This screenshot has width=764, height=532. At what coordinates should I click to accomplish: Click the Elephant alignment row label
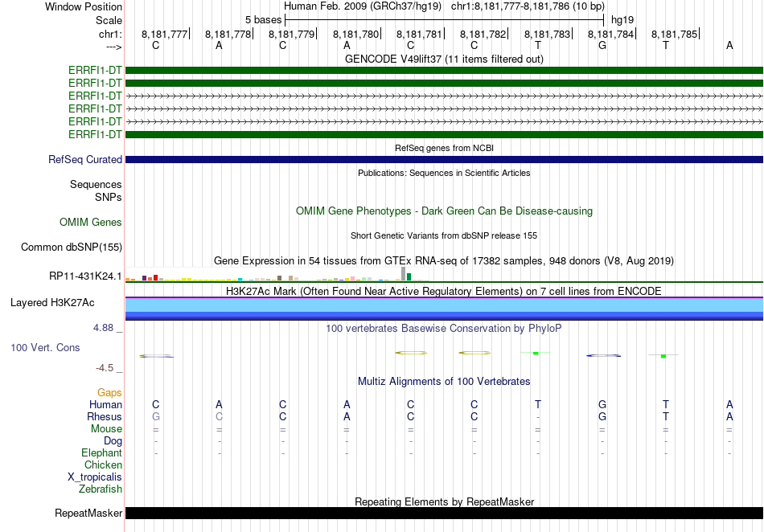click(102, 452)
